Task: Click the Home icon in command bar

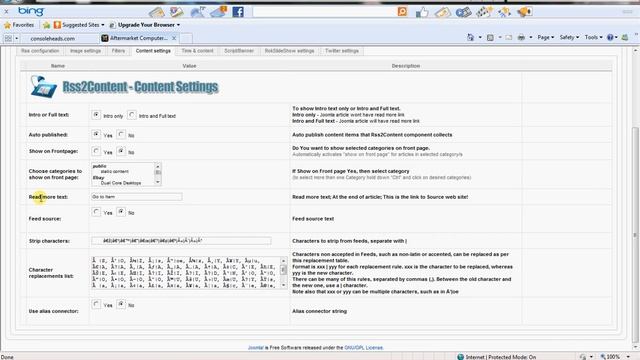Action: pos(471,37)
